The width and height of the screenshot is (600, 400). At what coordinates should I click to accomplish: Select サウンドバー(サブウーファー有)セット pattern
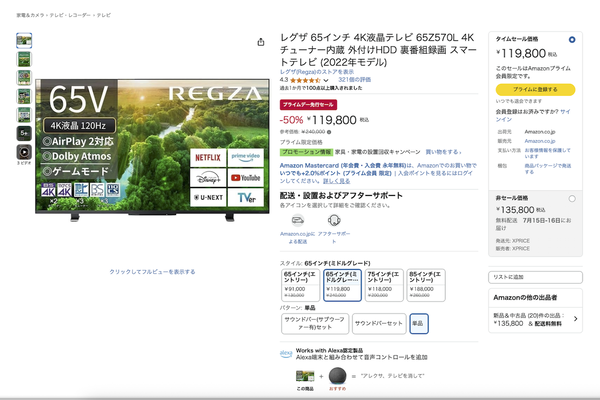tap(315, 323)
